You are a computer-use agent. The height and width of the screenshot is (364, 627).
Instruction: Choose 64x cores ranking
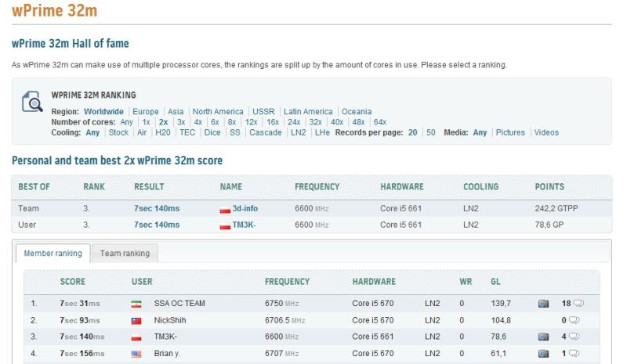pyautogui.click(x=380, y=122)
